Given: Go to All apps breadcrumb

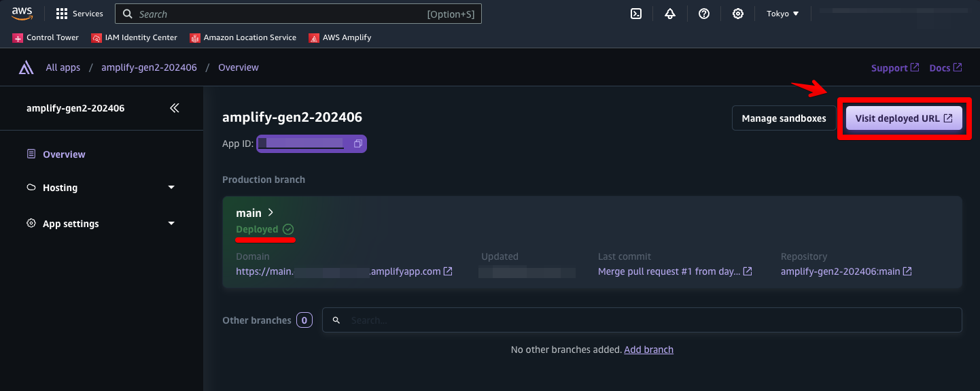Looking at the screenshot, I should [63, 68].
